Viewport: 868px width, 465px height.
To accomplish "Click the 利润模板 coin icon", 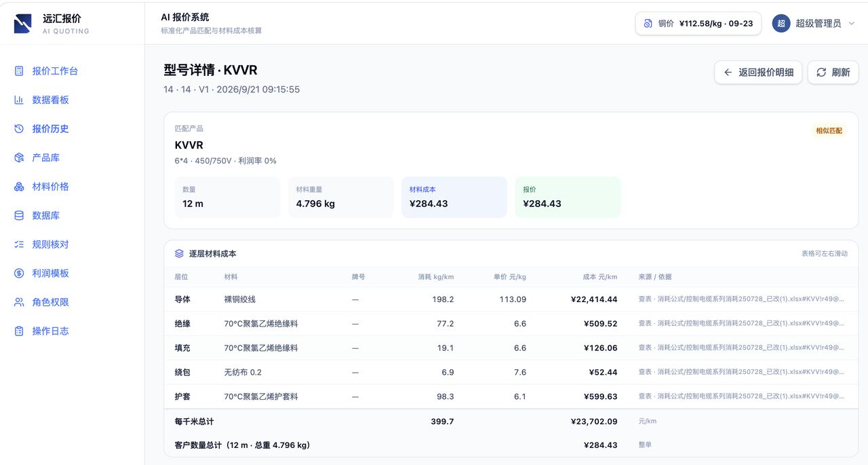I will 19,274.
